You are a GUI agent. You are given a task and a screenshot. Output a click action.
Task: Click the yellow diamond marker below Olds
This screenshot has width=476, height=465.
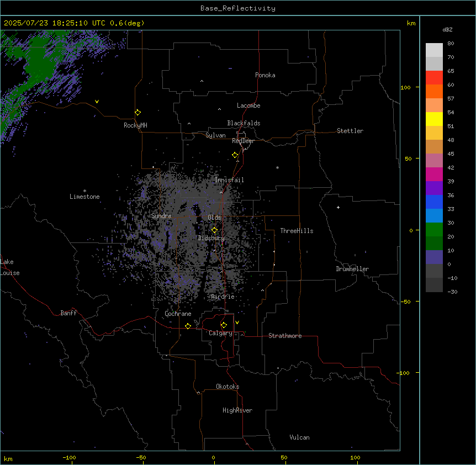point(214,230)
